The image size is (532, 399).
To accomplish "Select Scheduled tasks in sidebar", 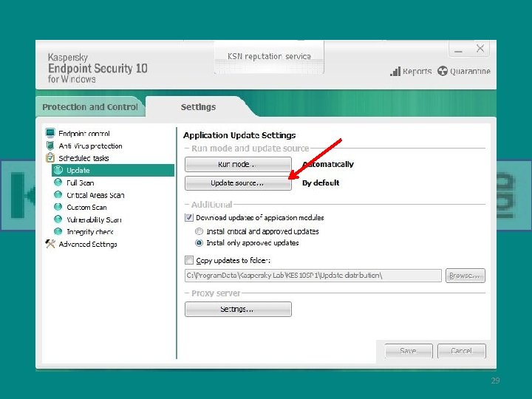I will [83, 158].
